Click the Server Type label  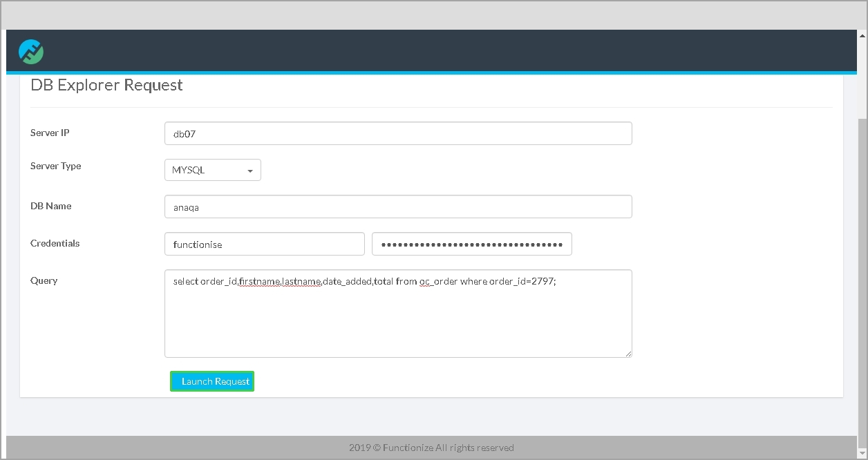pyautogui.click(x=55, y=166)
